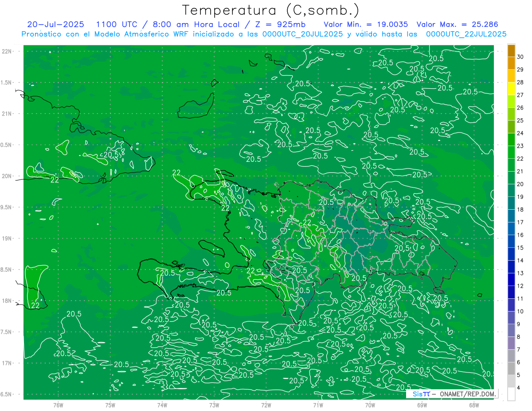Click the latitude axis label "17N"

(7, 363)
